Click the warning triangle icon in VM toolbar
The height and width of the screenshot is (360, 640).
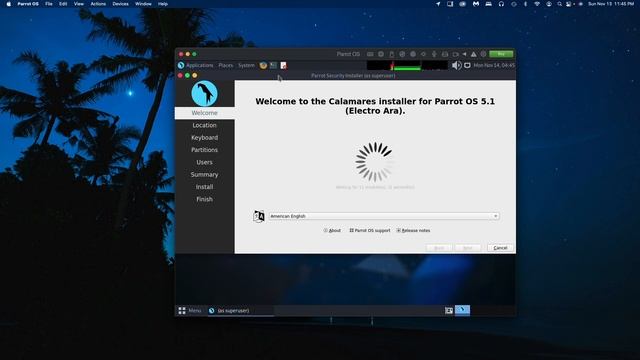pos(473,54)
